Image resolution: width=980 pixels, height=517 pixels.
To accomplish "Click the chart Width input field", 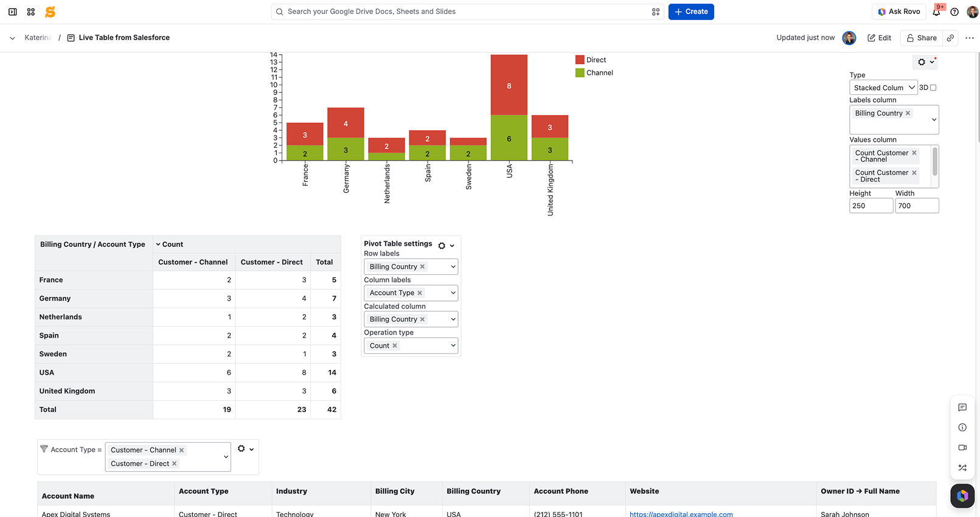I will click(x=917, y=206).
